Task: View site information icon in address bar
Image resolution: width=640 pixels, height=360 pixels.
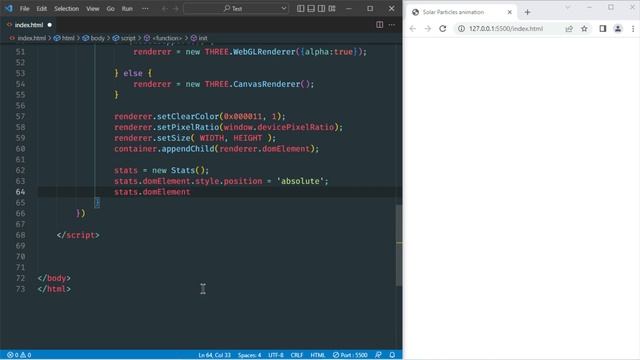Action: [x=461, y=29]
